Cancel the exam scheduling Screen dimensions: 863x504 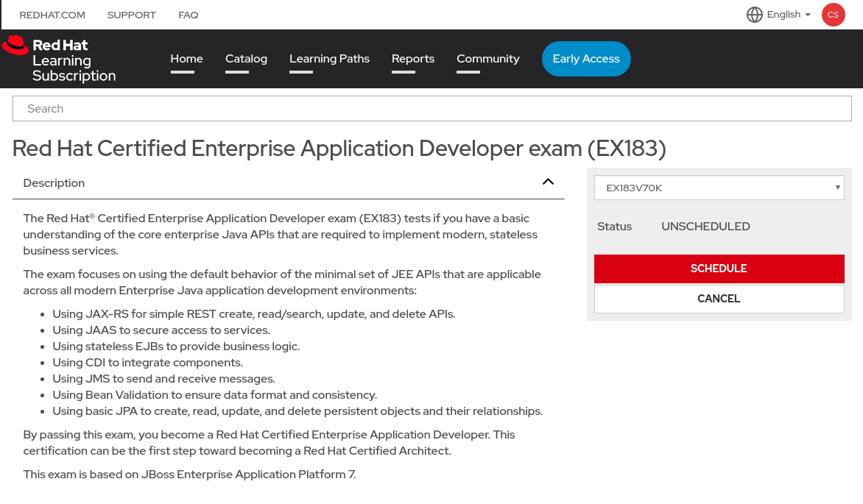click(x=719, y=299)
